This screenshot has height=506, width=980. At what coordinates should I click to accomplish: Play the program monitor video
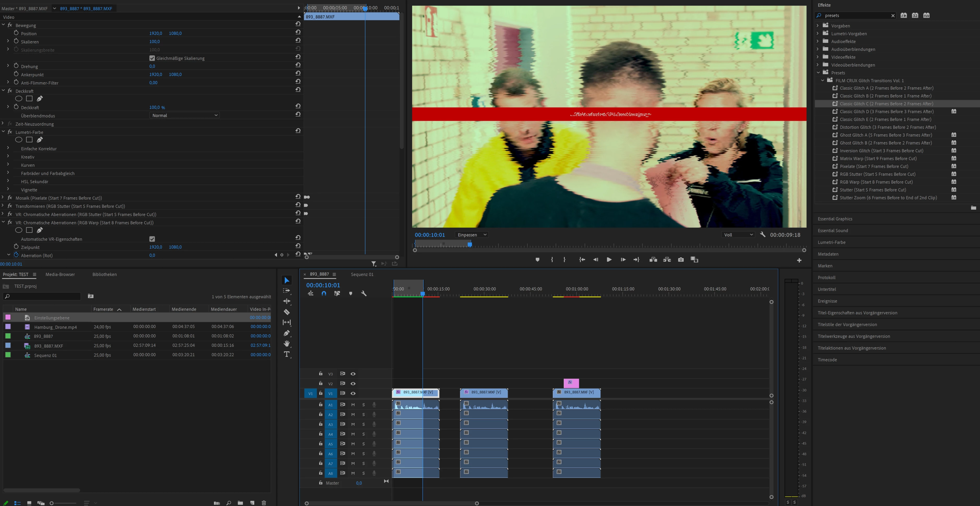pos(609,260)
